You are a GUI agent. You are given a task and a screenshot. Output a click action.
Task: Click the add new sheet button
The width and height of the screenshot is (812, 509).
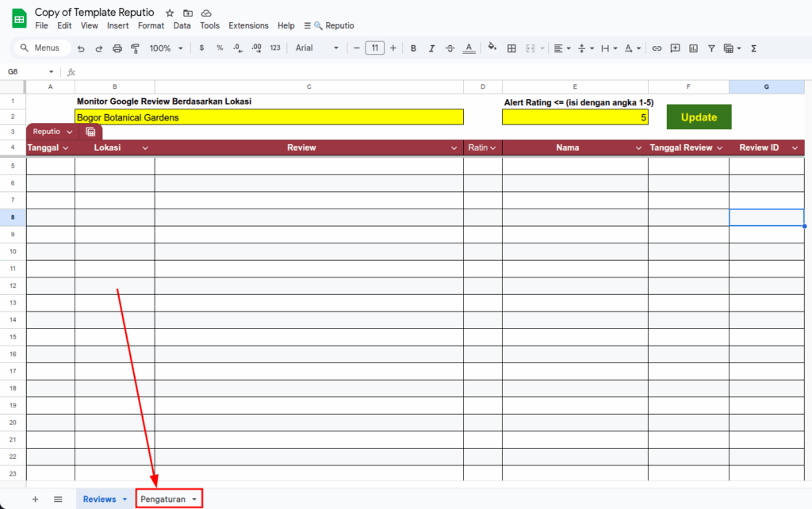35,499
